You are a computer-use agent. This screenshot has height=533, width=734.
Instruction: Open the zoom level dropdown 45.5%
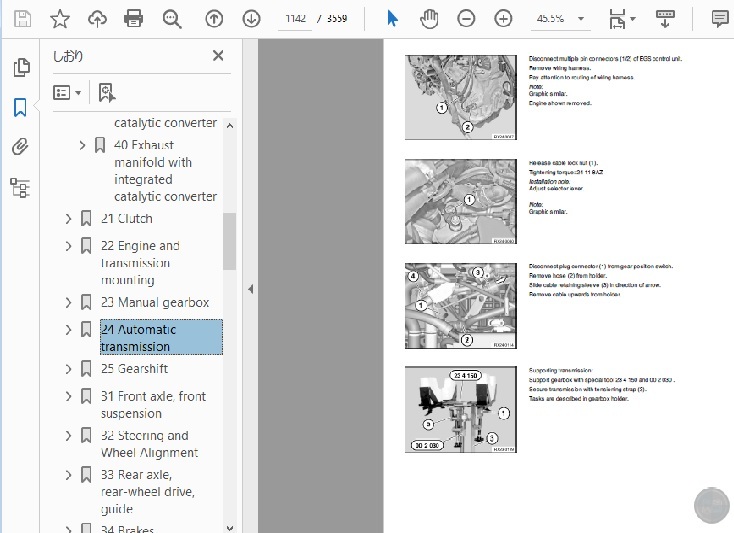560,19
